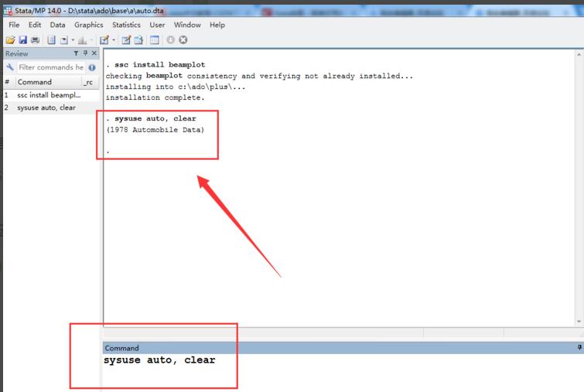
Task: Click Results scrollbar down arrow
Action: point(579,321)
